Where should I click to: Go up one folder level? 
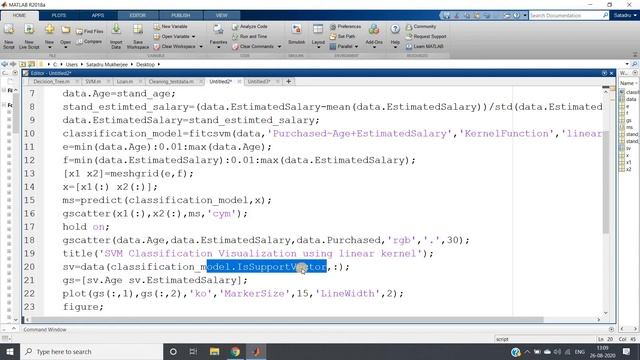pyautogui.click(x=22, y=64)
